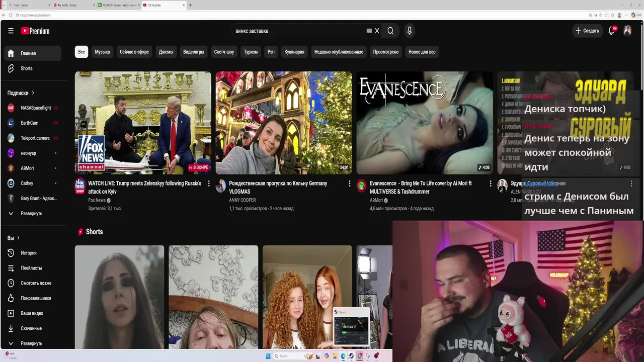Open the неонуар subscription
This screenshot has height=362, width=644.
click(33, 153)
